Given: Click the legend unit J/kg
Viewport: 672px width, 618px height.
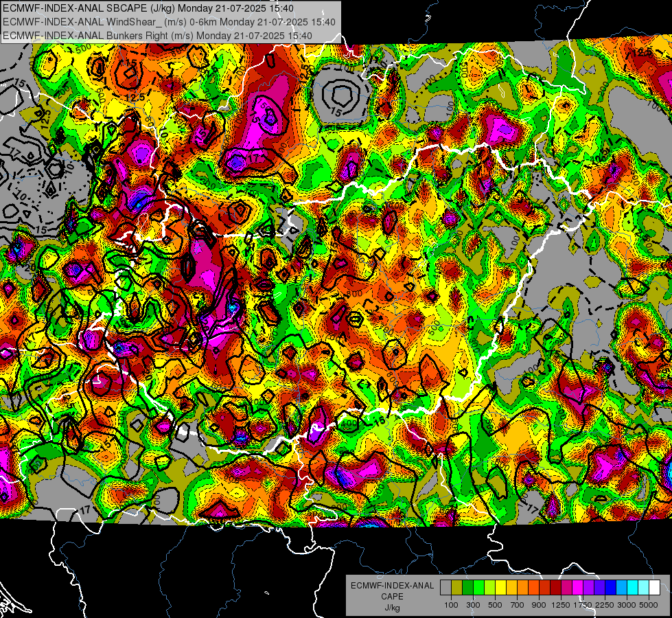Looking at the screenshot, I should (392, 608).
